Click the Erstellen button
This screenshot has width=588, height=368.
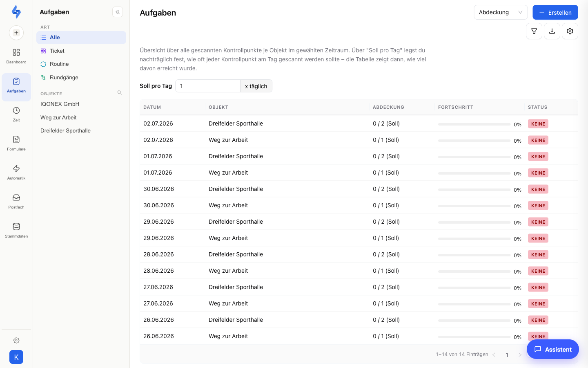(555, 12)
